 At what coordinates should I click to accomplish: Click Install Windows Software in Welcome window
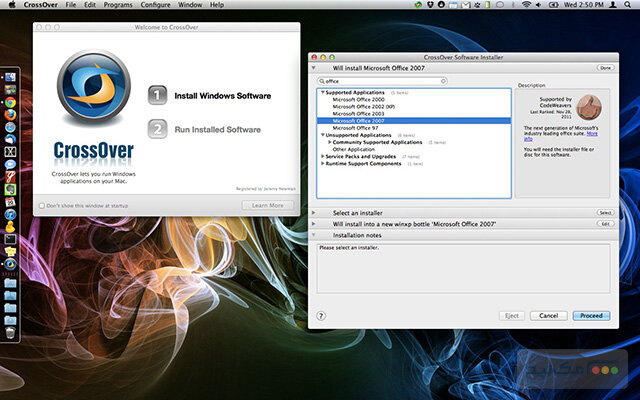coord(223,96)
